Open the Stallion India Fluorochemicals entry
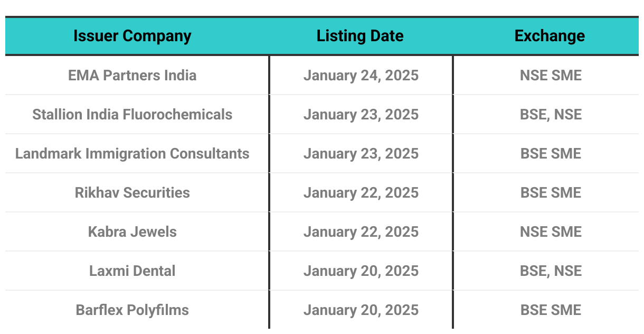The width and height of the screenshot is (644, 334). pos(132,115)
